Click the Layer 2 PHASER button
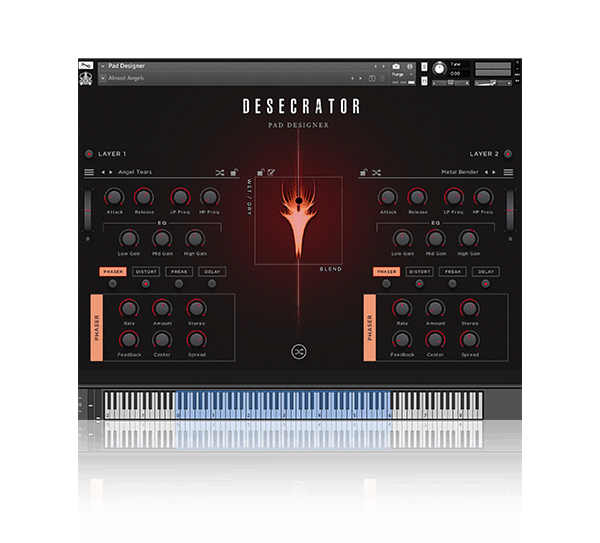This screenshot has height=543, width=600. [385, 271]
